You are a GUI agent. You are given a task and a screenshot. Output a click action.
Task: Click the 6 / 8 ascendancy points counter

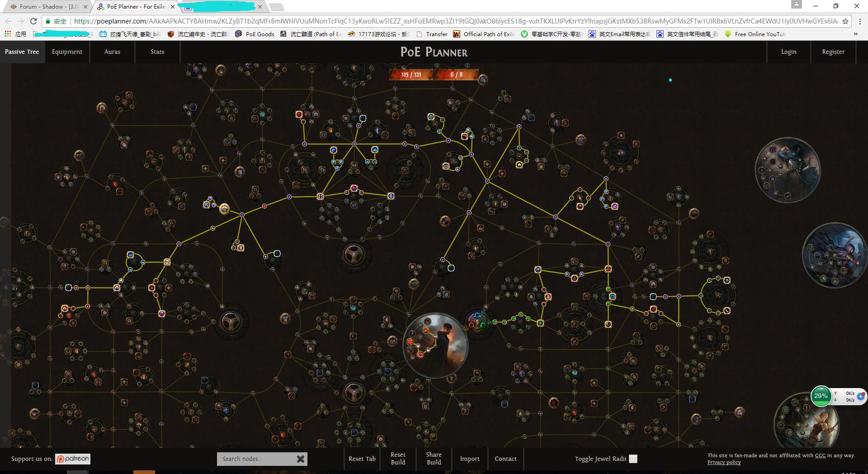pyautogui.click(x=456, y=75)
